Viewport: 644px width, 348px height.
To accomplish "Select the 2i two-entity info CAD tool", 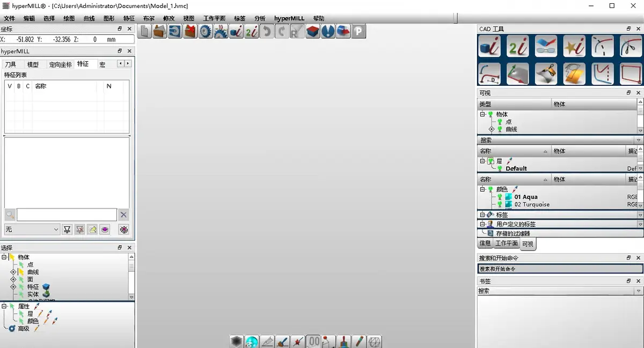I will click(x=518, y=46).
